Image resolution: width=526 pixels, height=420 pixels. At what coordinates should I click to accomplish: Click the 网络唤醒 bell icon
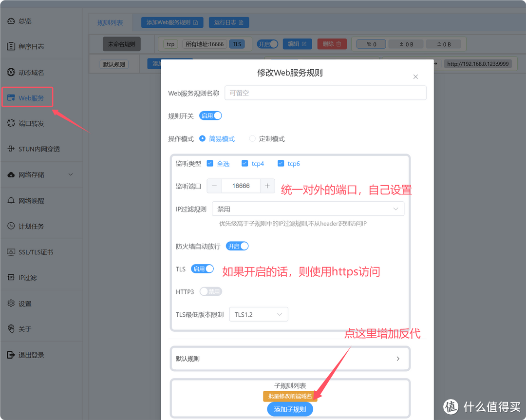click(x=11, y=200)
